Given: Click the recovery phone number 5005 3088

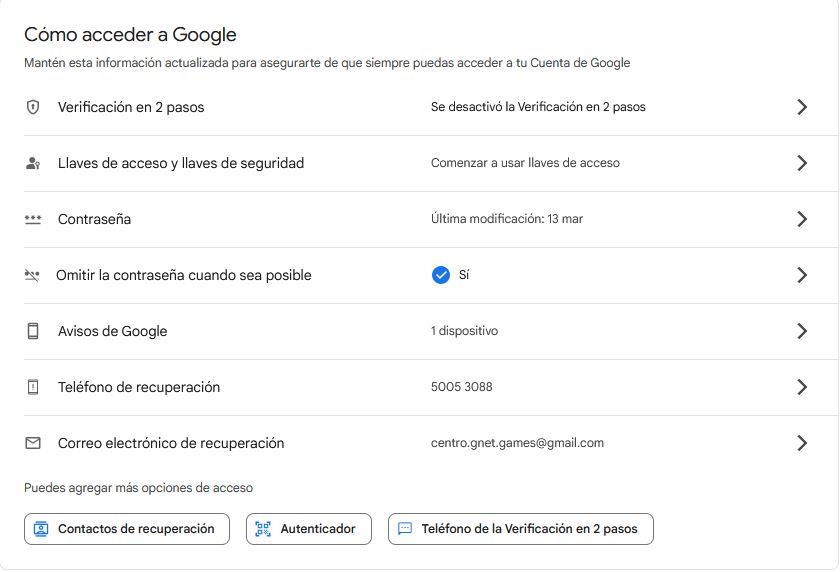Looking at the screenshot, I should [x=461, y=387].
